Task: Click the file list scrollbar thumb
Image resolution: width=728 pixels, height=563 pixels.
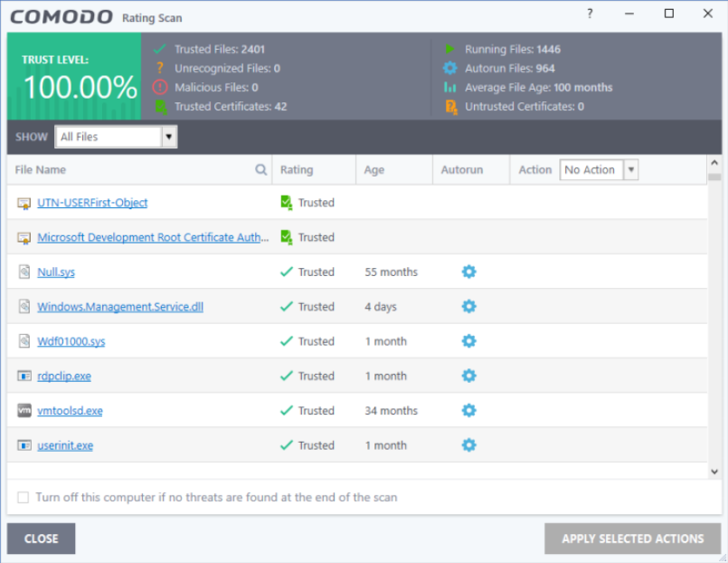Action: 714,177
